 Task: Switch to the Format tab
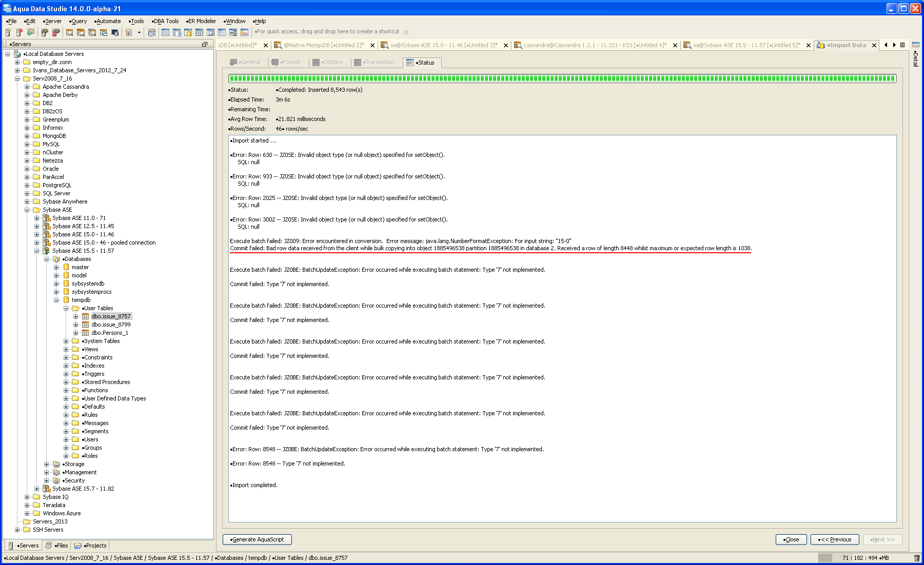[x=286, y=63]
